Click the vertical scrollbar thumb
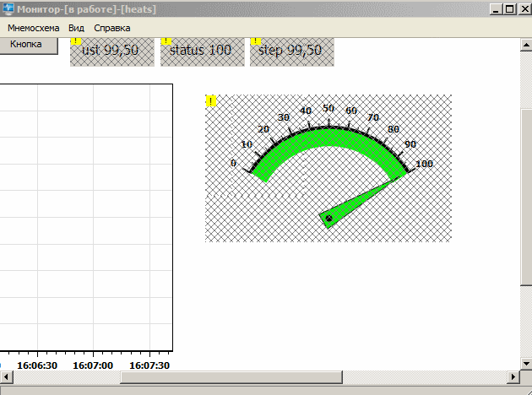The width and height of the screenshot is (532, 395). point(526,197)
